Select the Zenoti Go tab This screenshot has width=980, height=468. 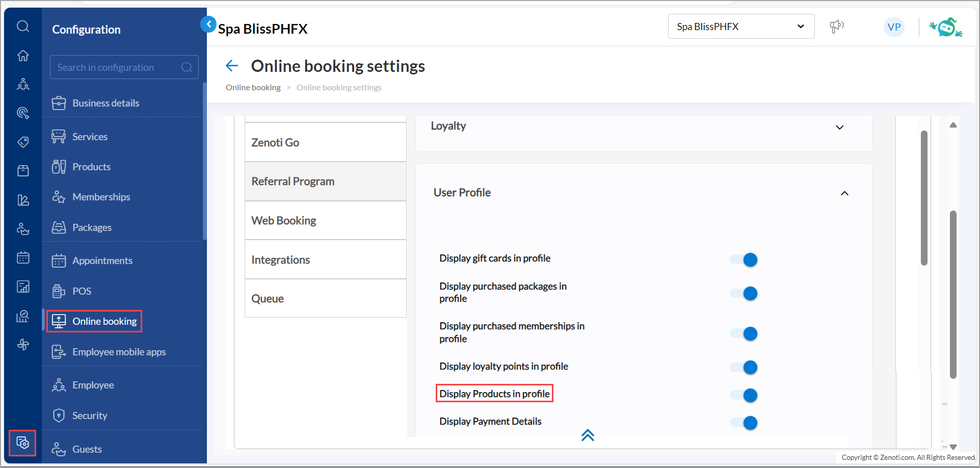point(326,142)
